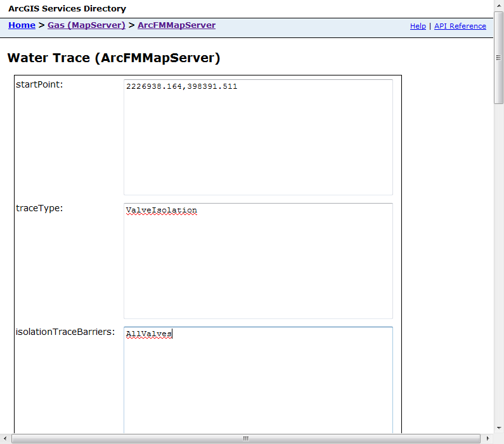Click the ValveIsolation text
The height and width of the screenshot is (444, 504).
[162, 210]
